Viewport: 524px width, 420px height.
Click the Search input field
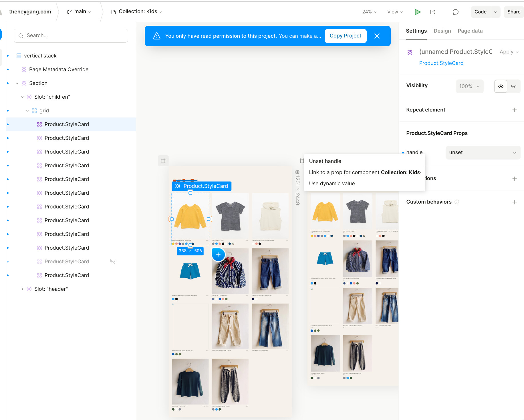(71, 35)
